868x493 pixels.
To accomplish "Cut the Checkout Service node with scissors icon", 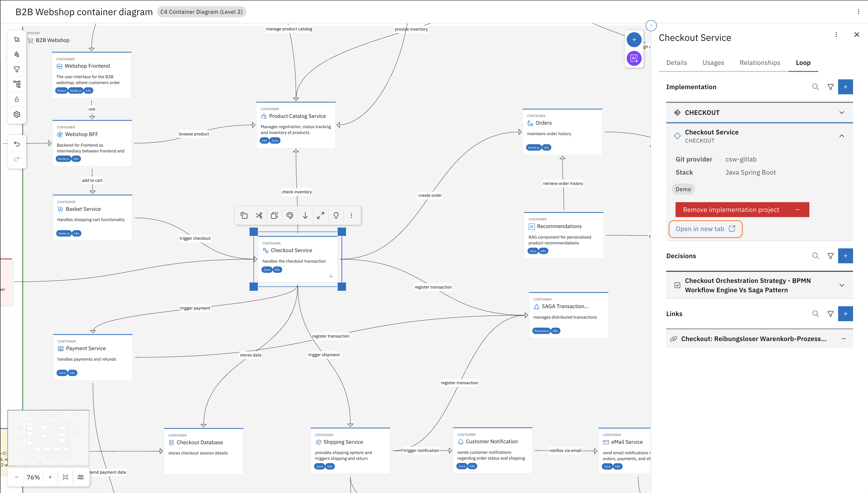I will 259,215.
